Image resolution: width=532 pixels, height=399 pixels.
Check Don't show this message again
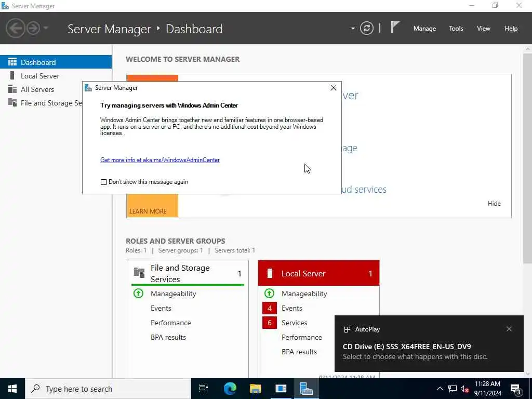103,182
